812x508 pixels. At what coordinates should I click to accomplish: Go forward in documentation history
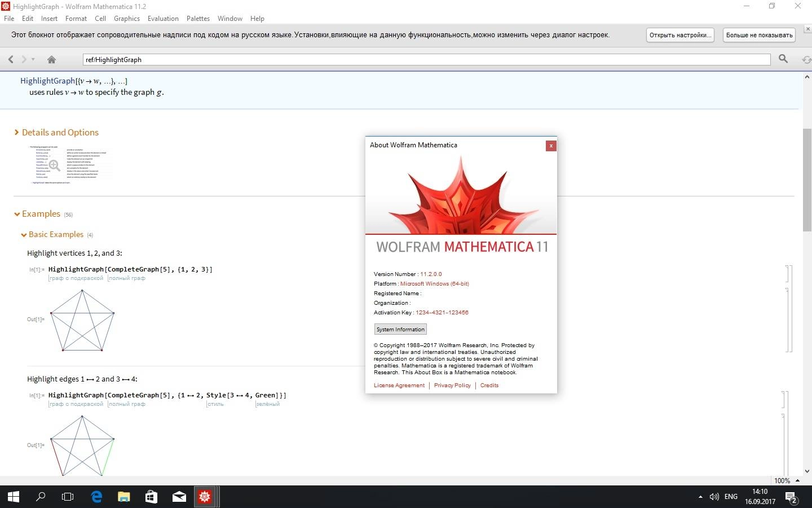click(x=24, y=59)
